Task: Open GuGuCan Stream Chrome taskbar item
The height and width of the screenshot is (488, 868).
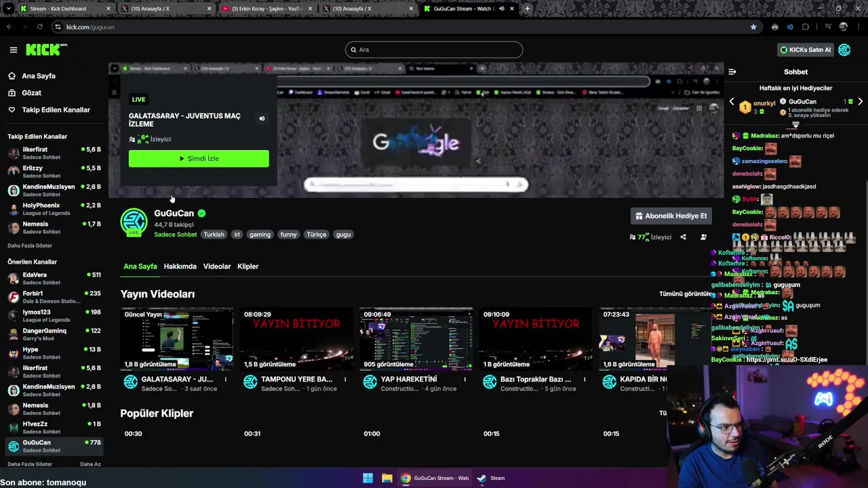Action: pos(435,478)
